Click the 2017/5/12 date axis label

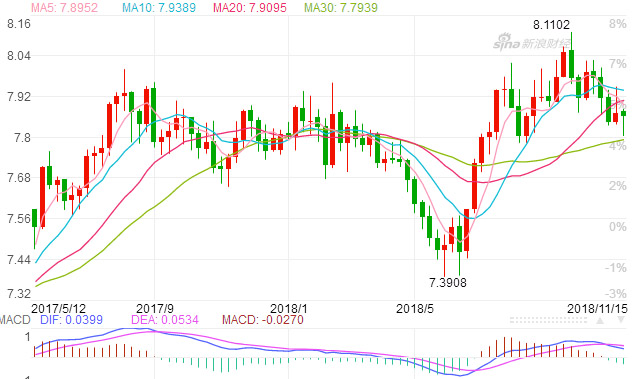[58, 308]
